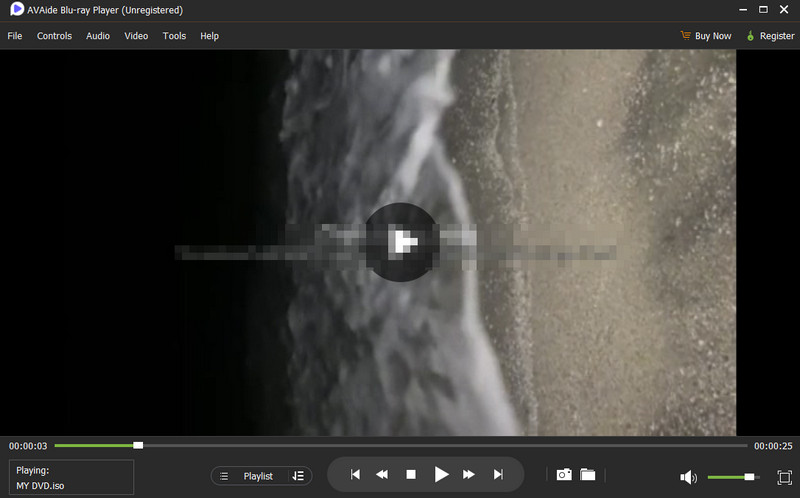Mute the audio via speaker icon
The width and height of the screenshot is (800, 498).
(688, 477)
